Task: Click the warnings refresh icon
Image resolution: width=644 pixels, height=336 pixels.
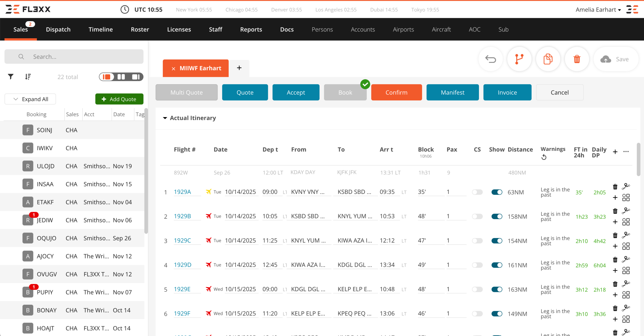Action: tap(544, 157)
